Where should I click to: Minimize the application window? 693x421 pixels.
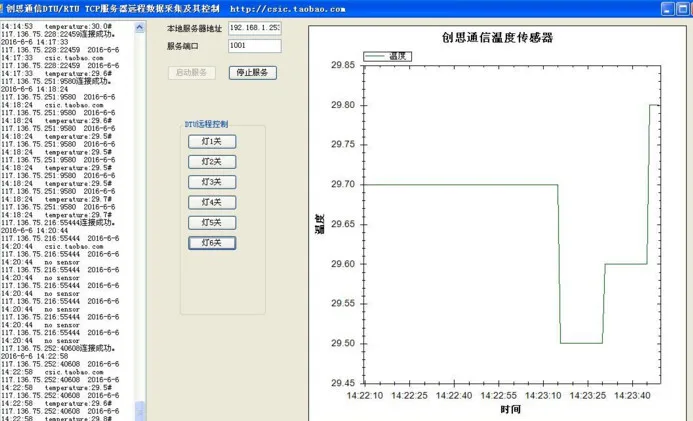[x=667, y=9]
